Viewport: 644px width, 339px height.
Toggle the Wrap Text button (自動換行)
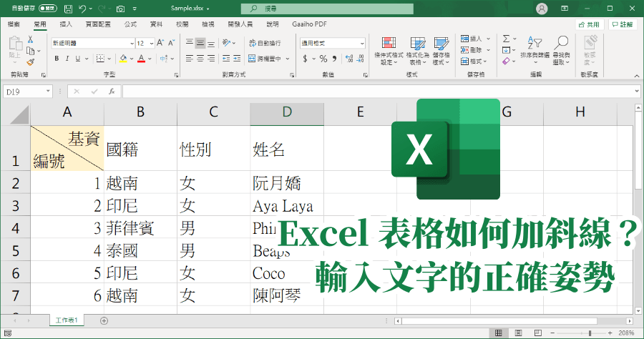265,43
